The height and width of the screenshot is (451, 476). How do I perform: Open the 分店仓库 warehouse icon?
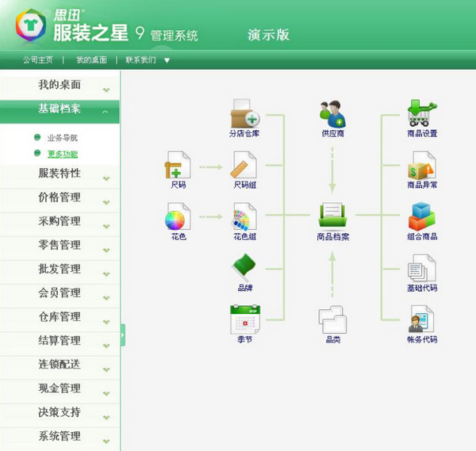pyautogui.click(x=245, y=113)
